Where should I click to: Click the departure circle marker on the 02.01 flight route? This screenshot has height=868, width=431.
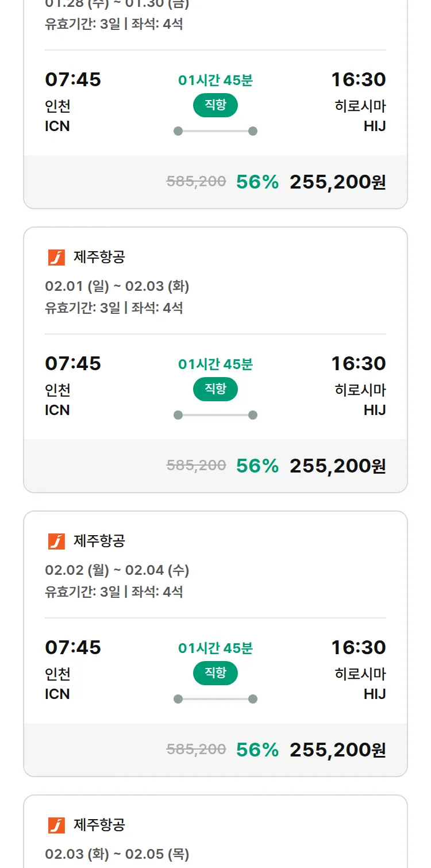pos(179,413)
